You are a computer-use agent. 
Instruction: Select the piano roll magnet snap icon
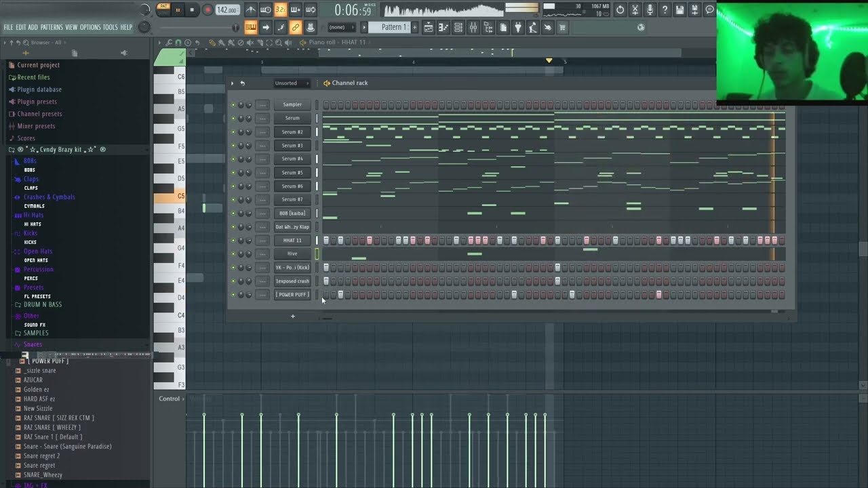click(178, 42)
